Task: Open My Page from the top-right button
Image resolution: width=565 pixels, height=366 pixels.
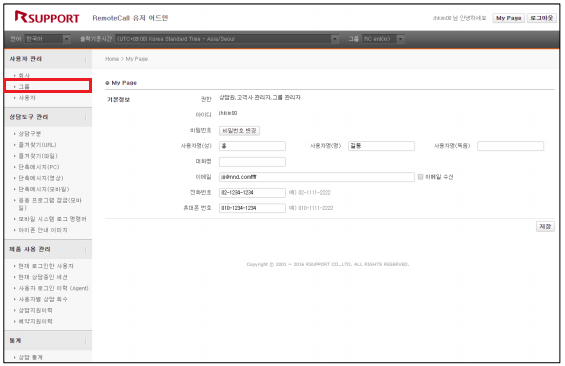Action: pyautogui.click(x=508, y=18)
